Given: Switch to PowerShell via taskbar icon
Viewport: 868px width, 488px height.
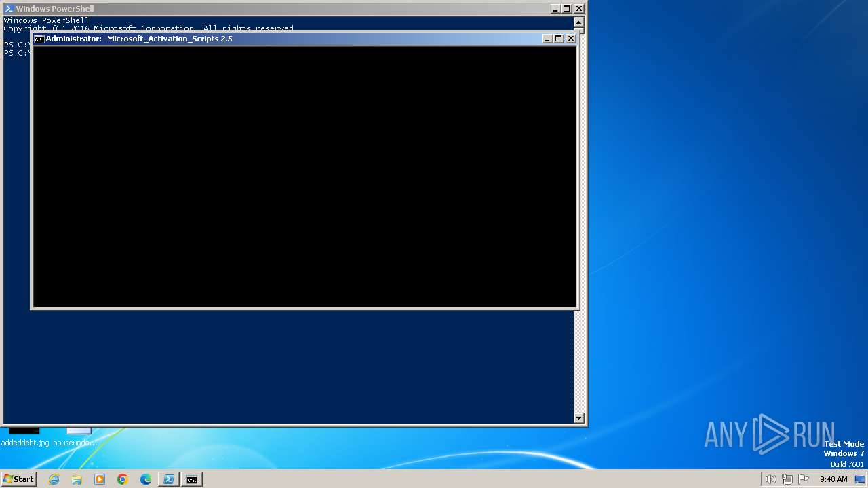Looking at the screenshot, I should pyautogui.click(x=169, y=479).
